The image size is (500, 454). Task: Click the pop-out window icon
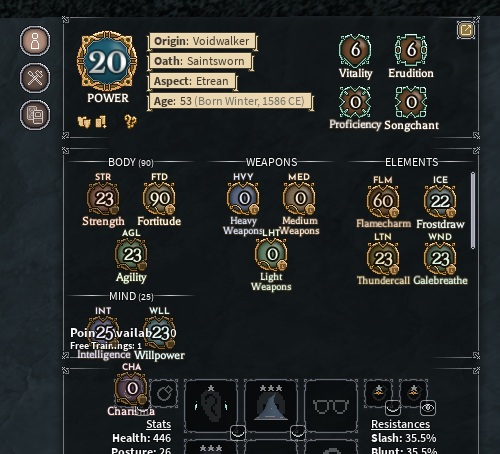click(466, 30)
